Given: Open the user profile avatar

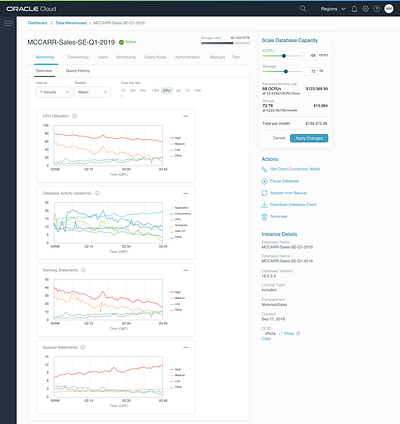Looking at the screenshot, I should coord(389,9).
